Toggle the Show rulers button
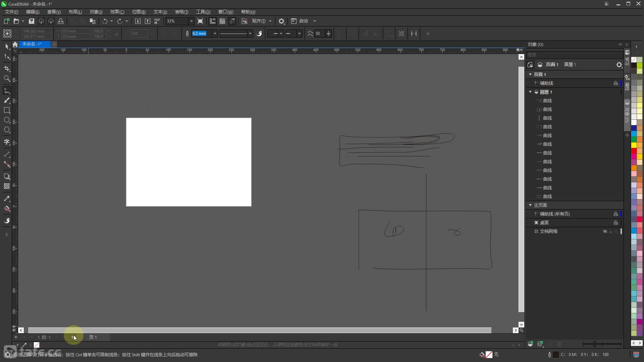Image resolution: width=644 pixels, height=362 pixels. click(212, 21)
